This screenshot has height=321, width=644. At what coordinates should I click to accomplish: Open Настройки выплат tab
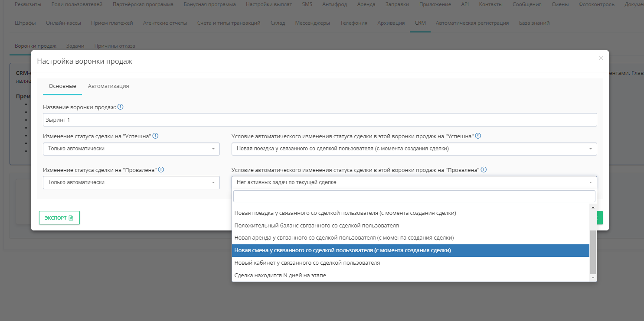point(269,4)
